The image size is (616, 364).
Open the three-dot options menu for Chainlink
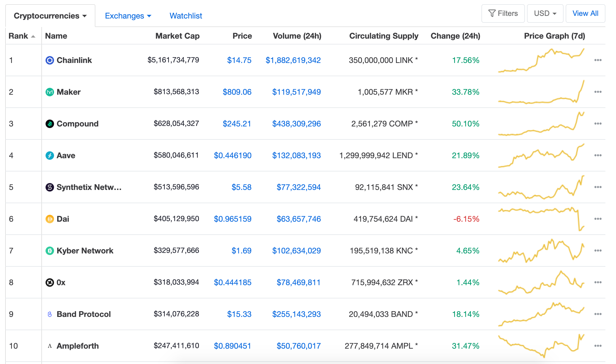pyautogui.click(x=598, y=60)
